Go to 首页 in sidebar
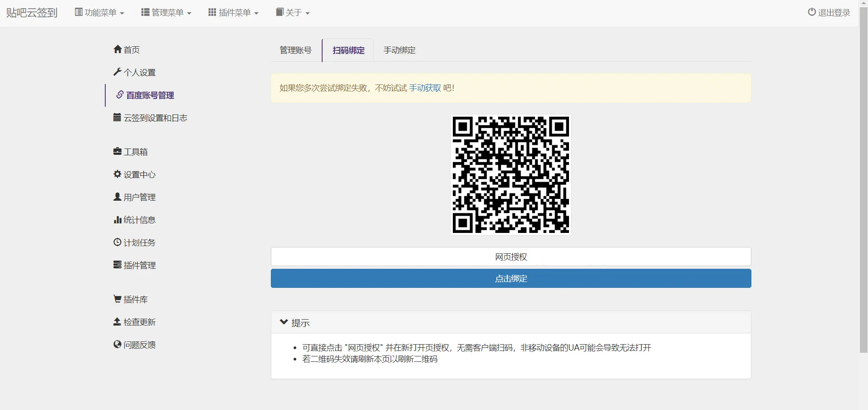 pos(132,49)
